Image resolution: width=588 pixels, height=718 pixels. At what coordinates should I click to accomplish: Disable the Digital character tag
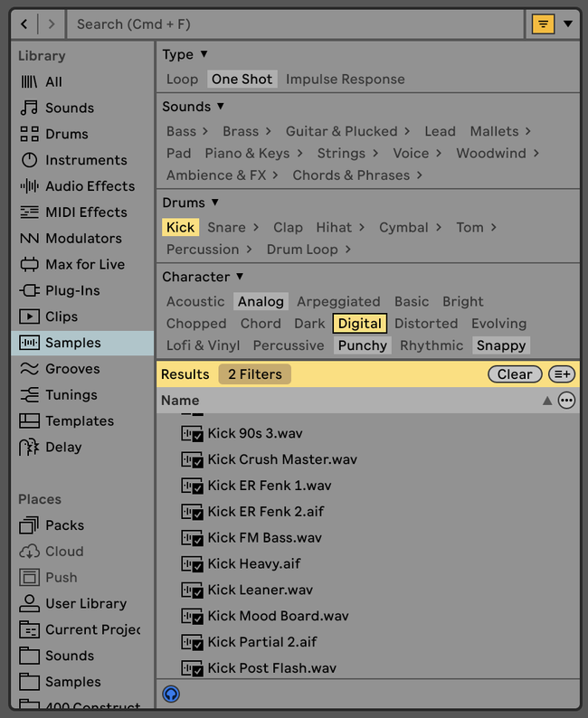click(359, 324)
